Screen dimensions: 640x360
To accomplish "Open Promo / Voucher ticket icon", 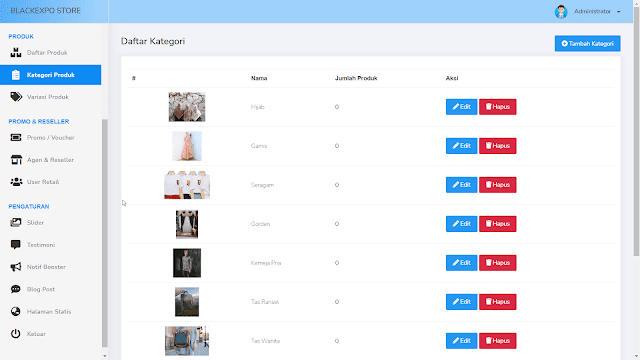I will 16,138.
